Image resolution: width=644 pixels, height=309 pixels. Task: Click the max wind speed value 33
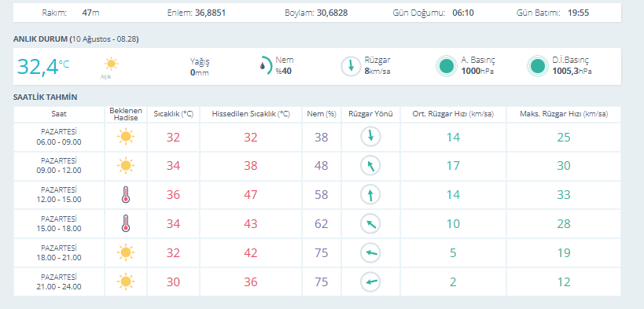pos(564,195)
